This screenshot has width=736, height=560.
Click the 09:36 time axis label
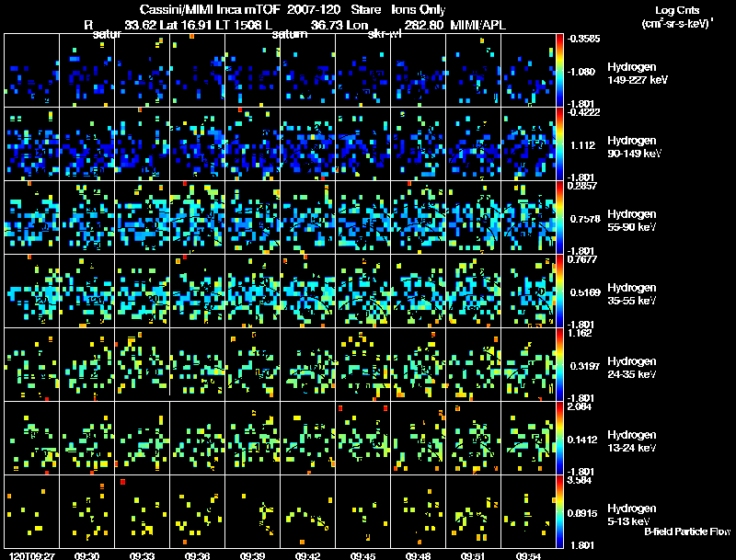(x=197, y=555)
